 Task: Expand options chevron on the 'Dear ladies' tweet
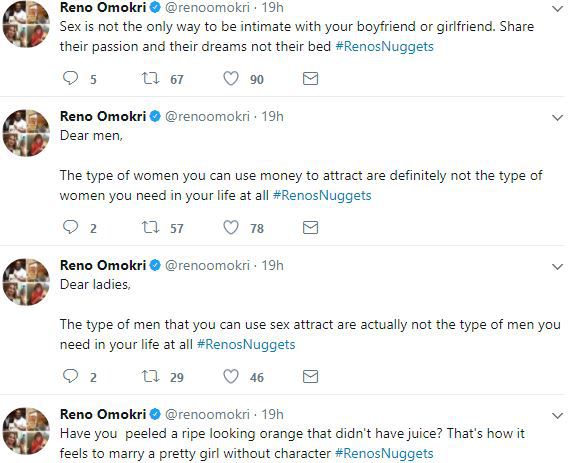(557, 266)
